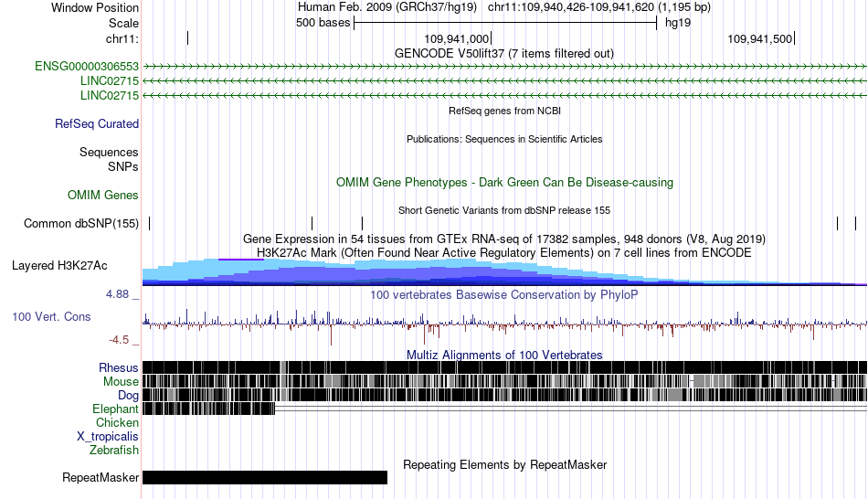Open Short Genetic Variants from dbSNP release 155

(504, 210)
